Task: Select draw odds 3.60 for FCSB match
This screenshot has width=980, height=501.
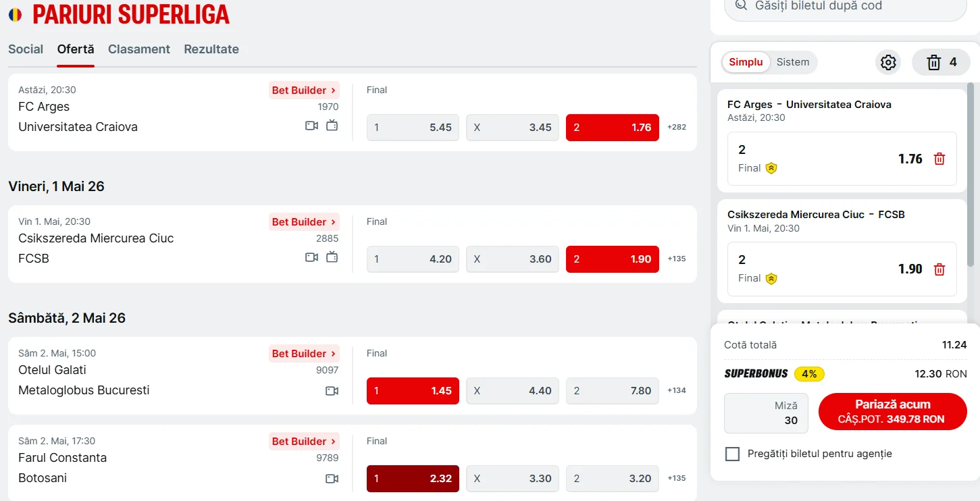Action: click(x=513, y=259)
